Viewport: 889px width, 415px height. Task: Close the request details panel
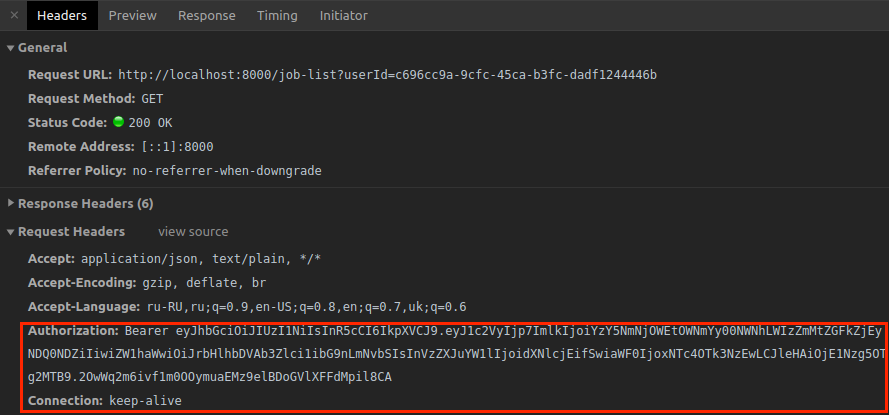13,16
